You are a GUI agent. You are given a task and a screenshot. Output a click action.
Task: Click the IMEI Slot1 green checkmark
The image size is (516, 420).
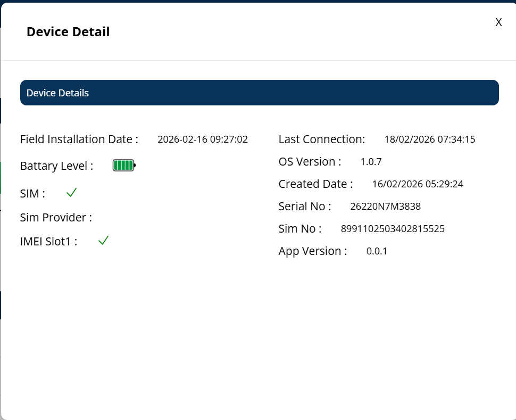104,241
